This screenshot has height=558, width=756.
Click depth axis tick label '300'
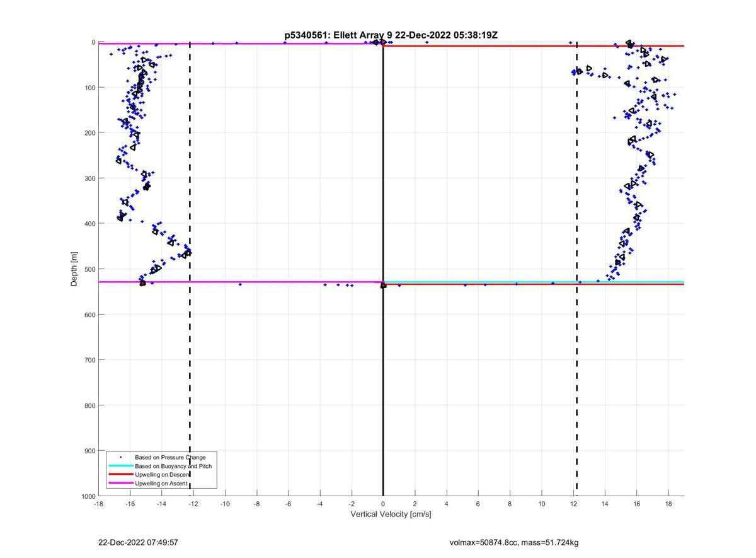[x=89, y=178]
